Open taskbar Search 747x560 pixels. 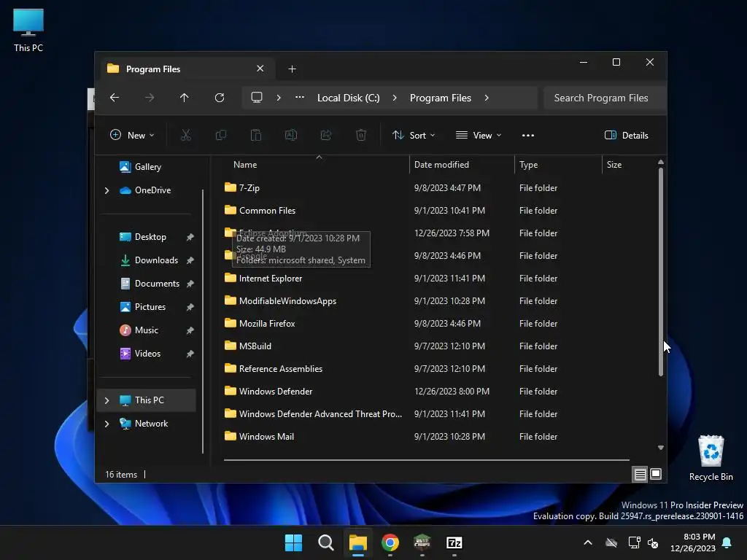(x=326, y=542)
